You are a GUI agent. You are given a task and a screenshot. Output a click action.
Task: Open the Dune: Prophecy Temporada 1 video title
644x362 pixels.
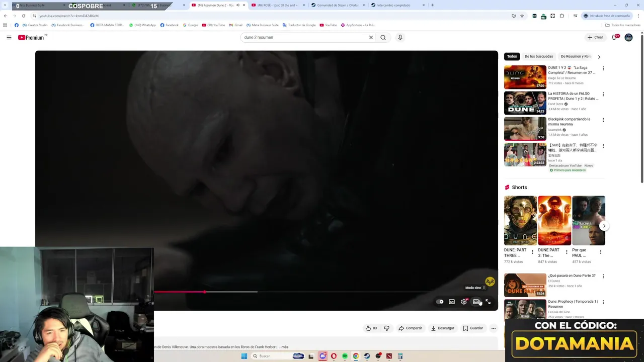(573, 304)
